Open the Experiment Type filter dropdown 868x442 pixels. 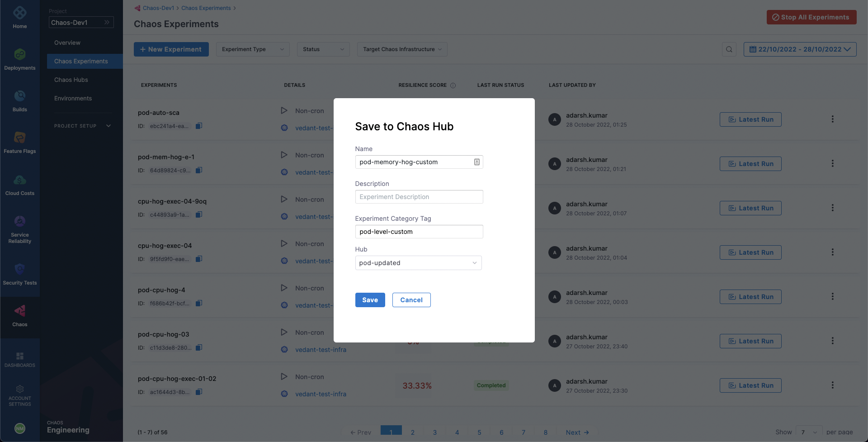(x=252, y=49)
